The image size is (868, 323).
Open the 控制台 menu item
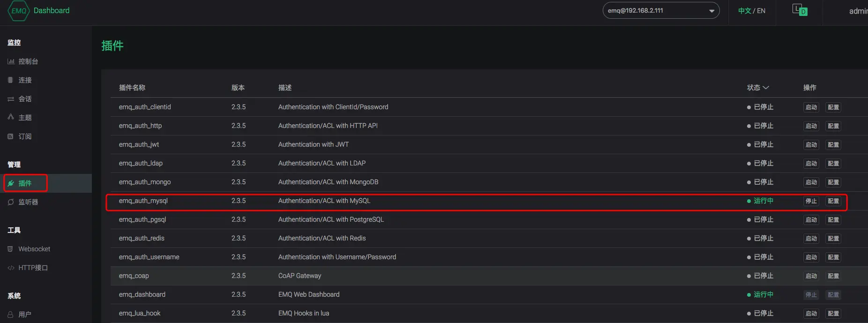point(28,61)
